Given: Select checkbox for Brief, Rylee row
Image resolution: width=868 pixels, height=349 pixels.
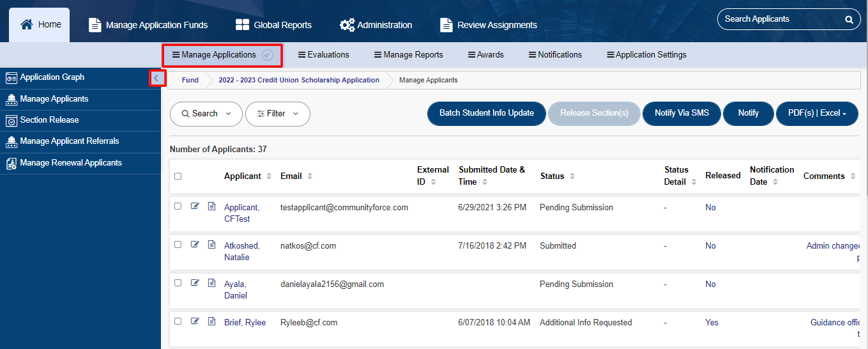Looking at the screenshot, I should tap(178, 321).
